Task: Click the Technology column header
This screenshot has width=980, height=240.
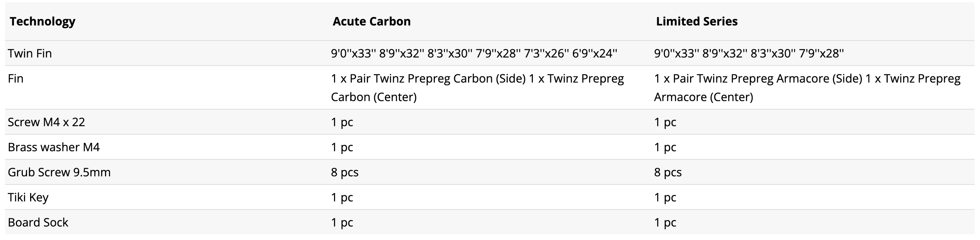Action: (42, 21)
